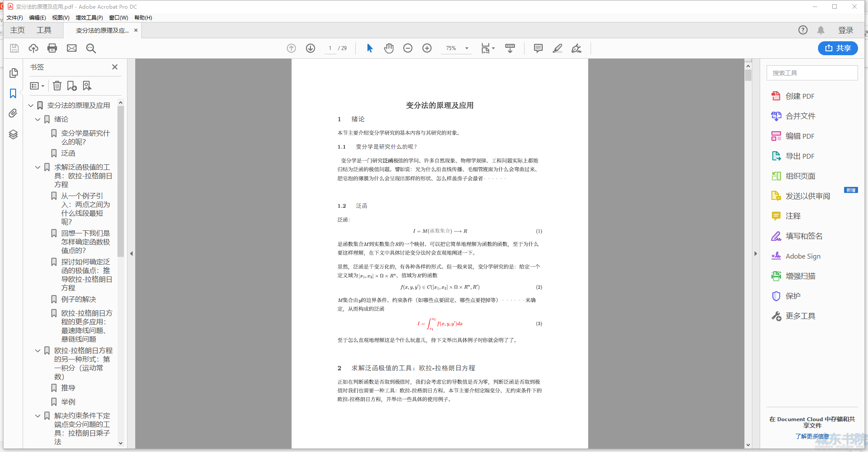Collapse the left navigation pane arrow
Screen dimensions: 868x452
pyautogui.click(x=131, y=253)
